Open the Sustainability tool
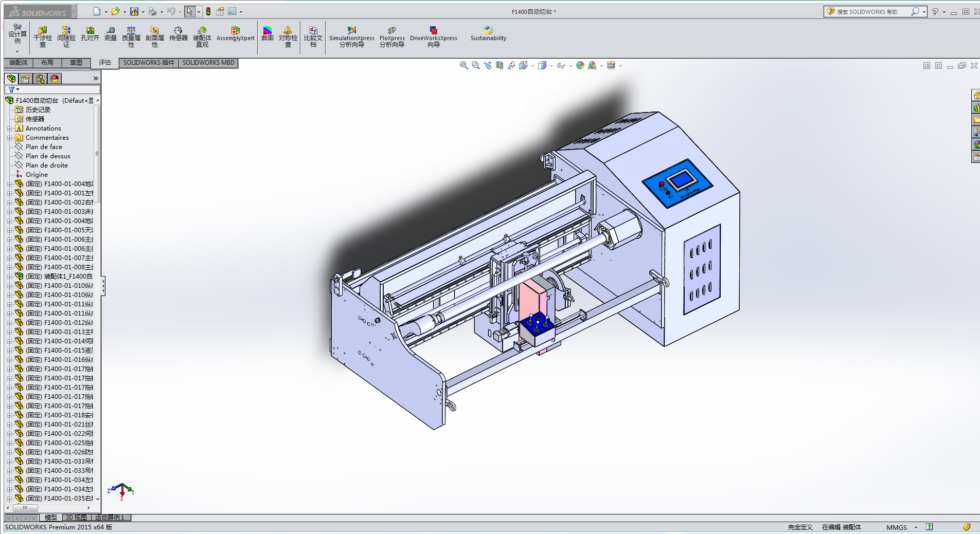Viewport: 980px width, 534px height. tap(488, 34)
